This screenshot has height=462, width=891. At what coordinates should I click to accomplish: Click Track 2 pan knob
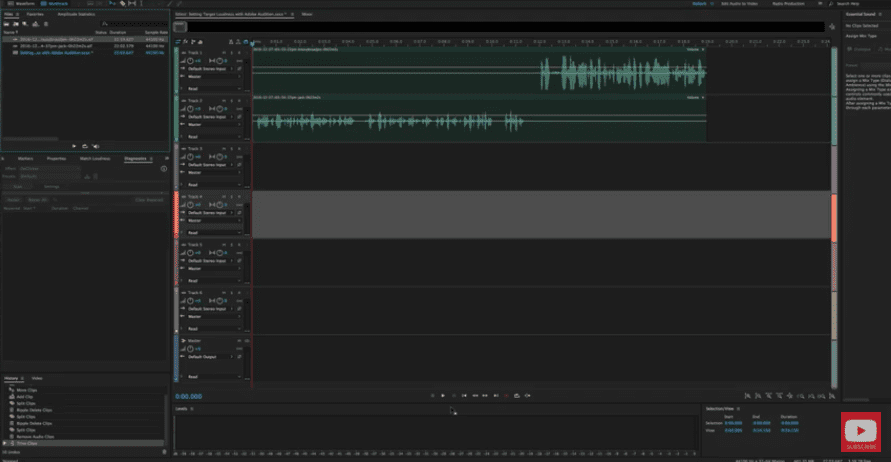219,109
